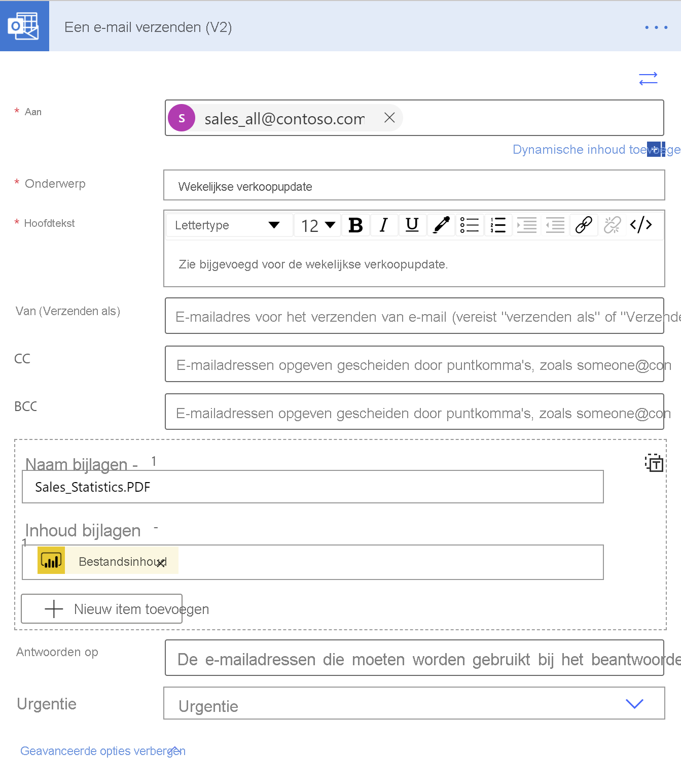Viewport: 681px width, 784px height.
Task: Click the Antwoorden op field
Action: click(x=414, y=658)
